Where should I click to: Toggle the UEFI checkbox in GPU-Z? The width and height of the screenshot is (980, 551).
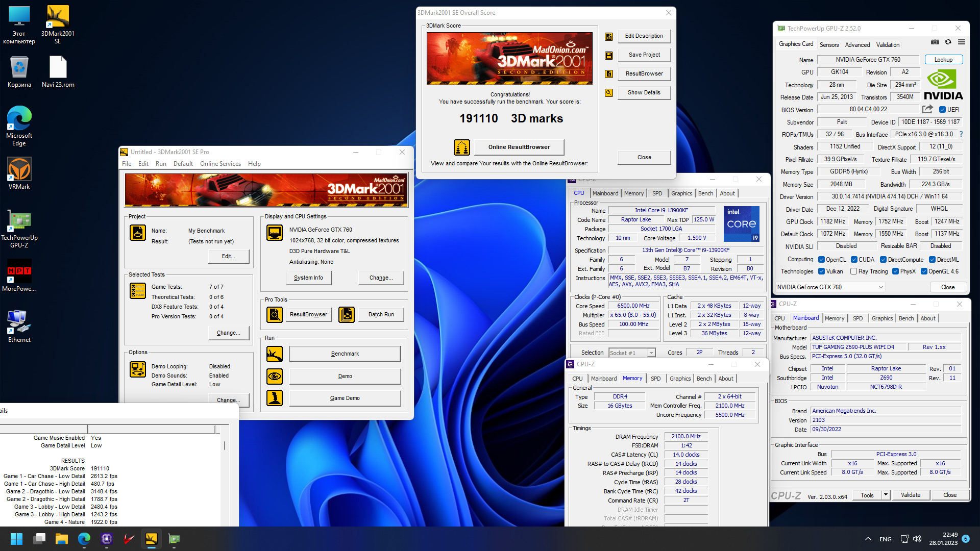click(942, 110)
